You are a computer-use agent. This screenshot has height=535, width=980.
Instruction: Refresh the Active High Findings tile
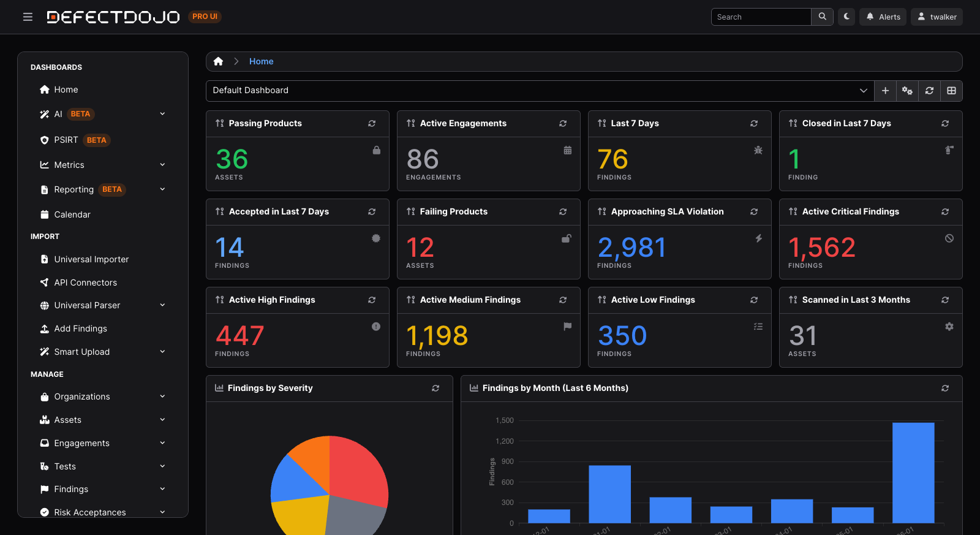(x=372, y=300)
